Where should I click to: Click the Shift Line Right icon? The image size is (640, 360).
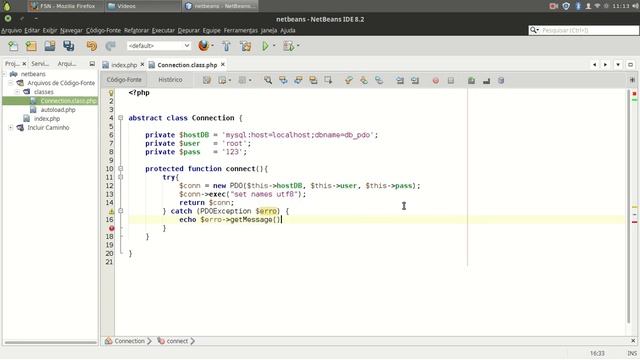pyautogui.click(x=415, y=80)
